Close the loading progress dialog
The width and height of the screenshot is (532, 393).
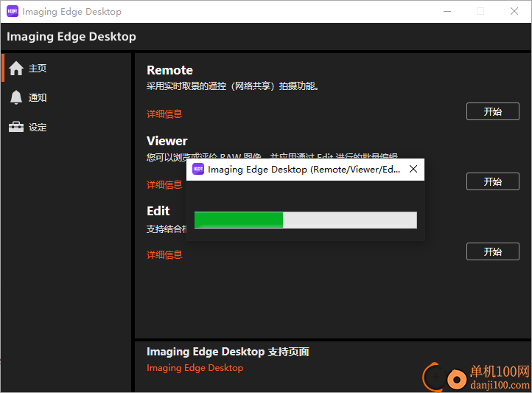pyautogui.click(x=413, y=169)
